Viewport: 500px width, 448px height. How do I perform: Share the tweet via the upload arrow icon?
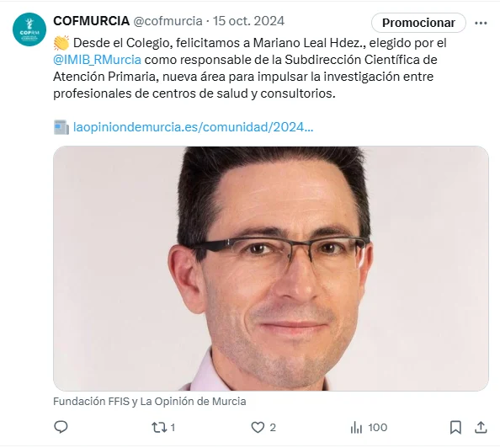(x=481, y=427)
